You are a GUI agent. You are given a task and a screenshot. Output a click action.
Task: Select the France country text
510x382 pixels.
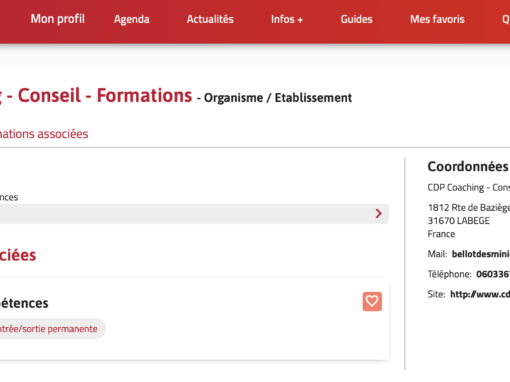pyautogui.click(x=441, y=234)
